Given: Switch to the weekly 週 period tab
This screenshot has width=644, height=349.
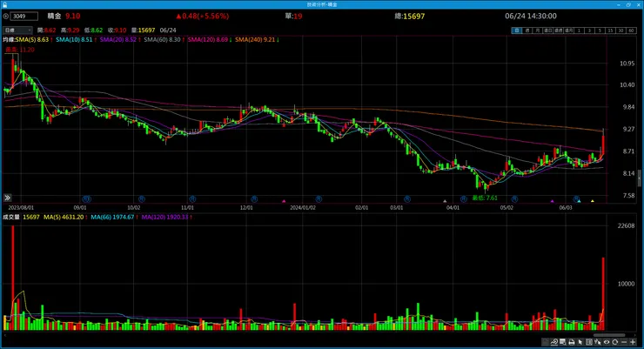Looking at the screenshot, I should tap(527, 30).
